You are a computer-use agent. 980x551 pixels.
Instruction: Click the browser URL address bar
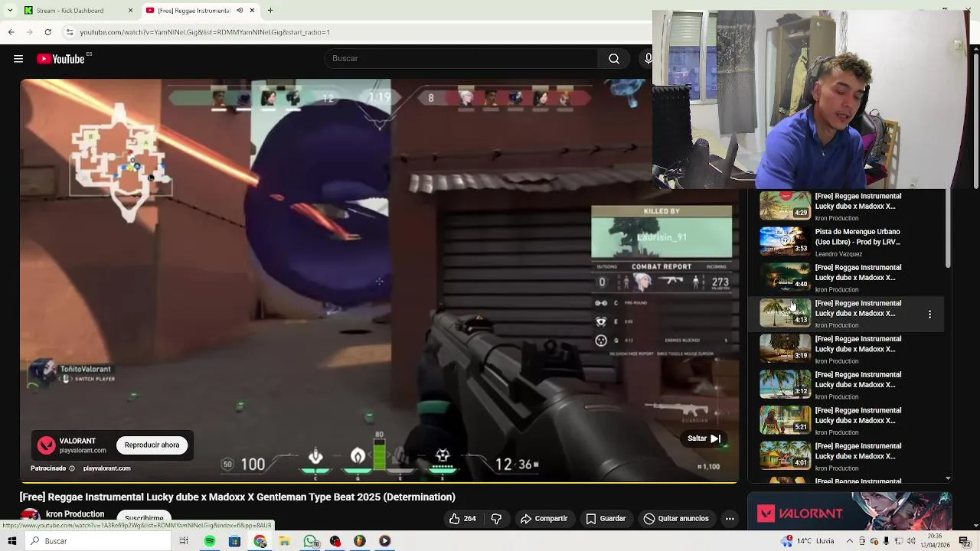(356, 32)
